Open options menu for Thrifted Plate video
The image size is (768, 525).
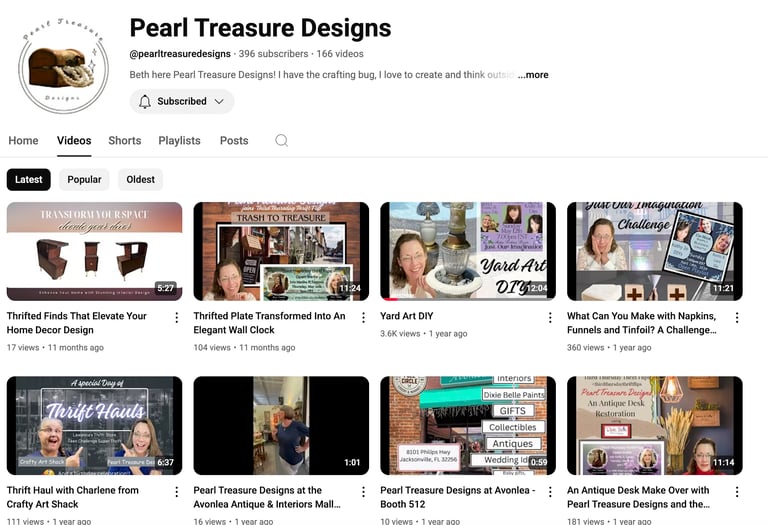click(363, 317)
